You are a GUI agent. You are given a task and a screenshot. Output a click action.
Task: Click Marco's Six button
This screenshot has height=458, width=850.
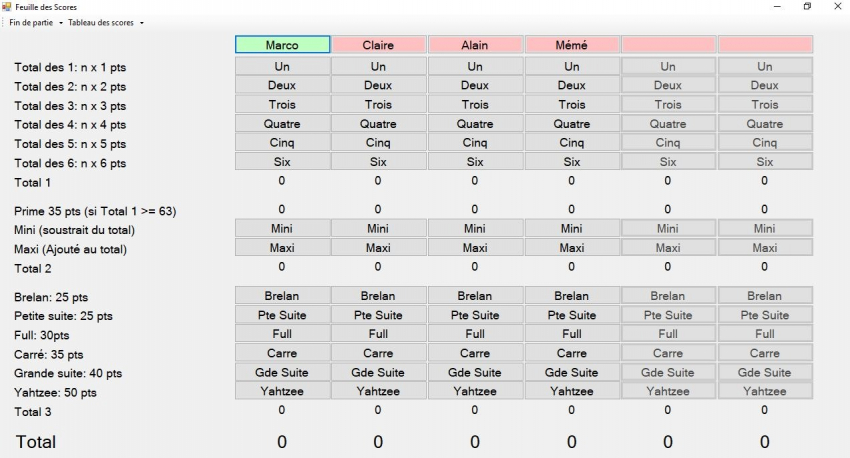pos(282,162)
